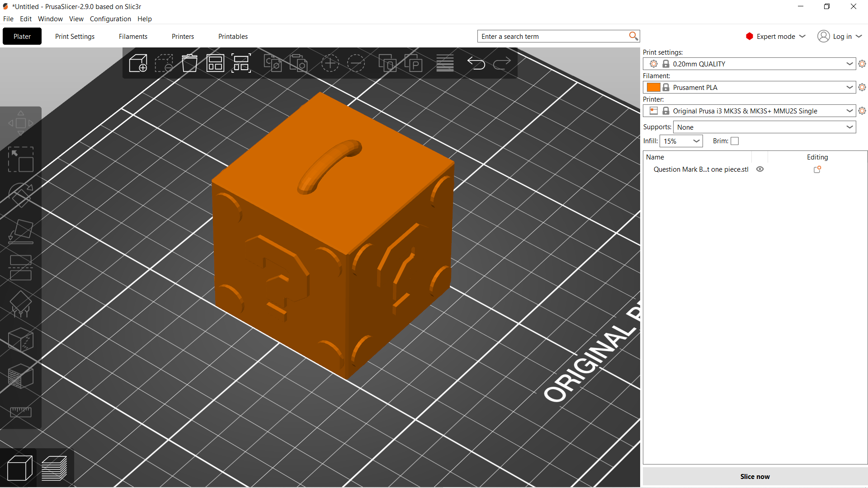
Task: Open variable layer height tool
Action: 445,63
